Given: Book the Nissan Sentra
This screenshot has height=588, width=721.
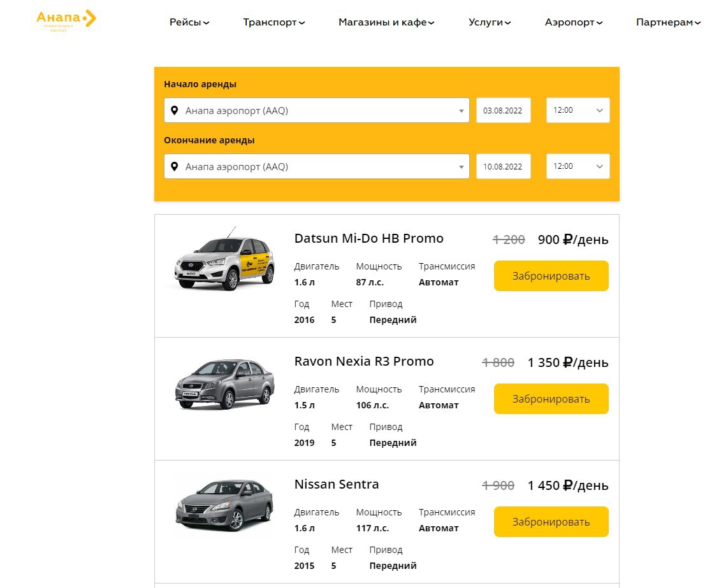Looking at the screenshot, I should (551, 522).
